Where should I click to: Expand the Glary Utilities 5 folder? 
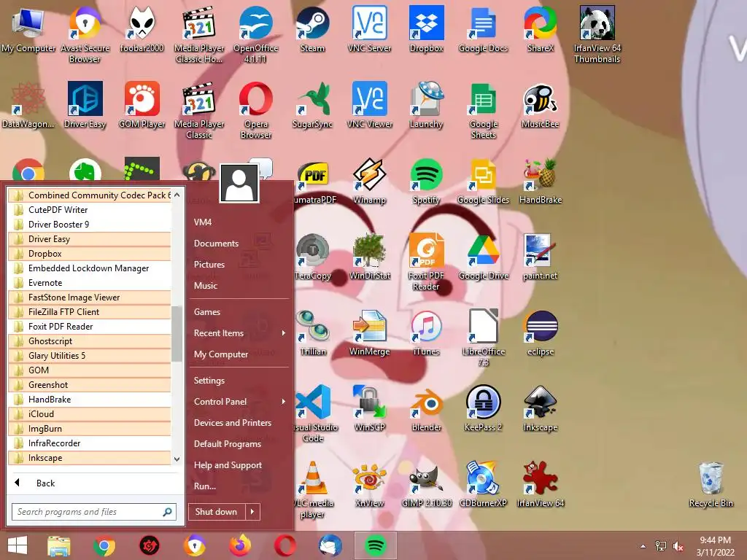point(90,356)
